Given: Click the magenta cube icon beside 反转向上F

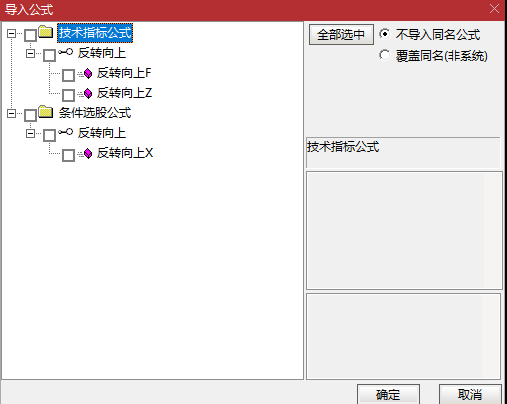Looking at the screenshot, I should point(88,73).
